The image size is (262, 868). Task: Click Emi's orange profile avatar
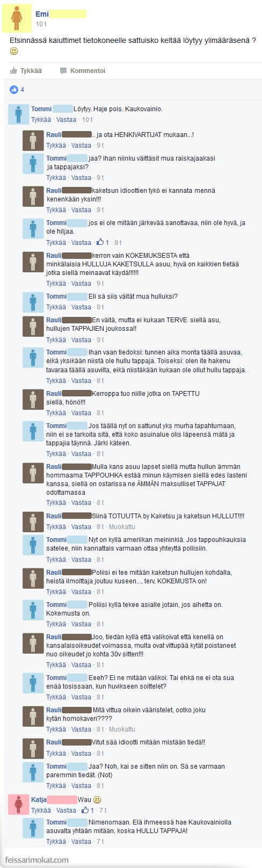[x=17, y=18]
